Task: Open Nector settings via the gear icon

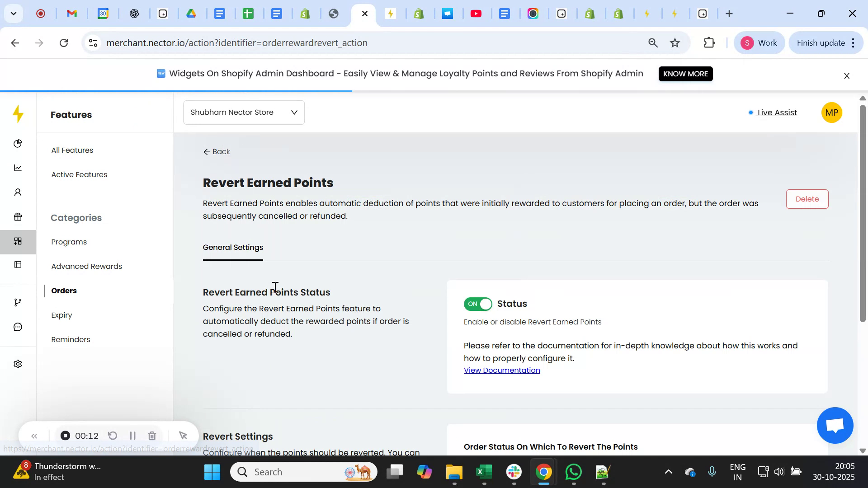Action: coord(18,363)
